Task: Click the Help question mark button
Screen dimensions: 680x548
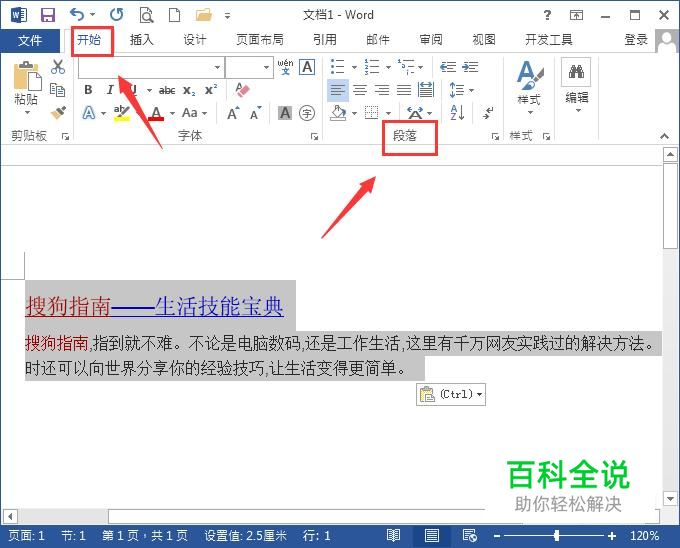Action: [548, 15]
